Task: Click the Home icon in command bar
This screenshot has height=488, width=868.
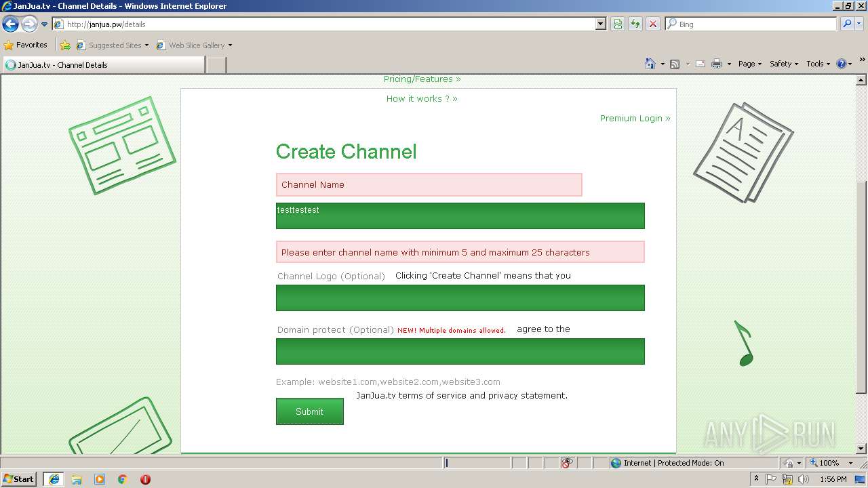Action: coord(650,64)
